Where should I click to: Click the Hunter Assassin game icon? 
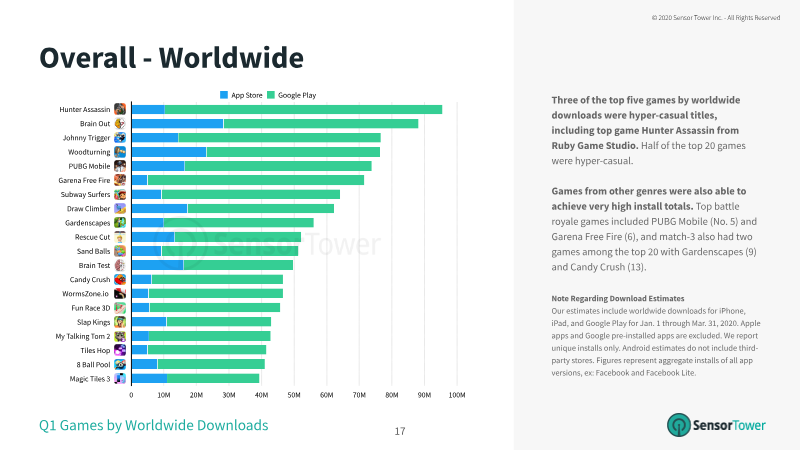(120, 109)
